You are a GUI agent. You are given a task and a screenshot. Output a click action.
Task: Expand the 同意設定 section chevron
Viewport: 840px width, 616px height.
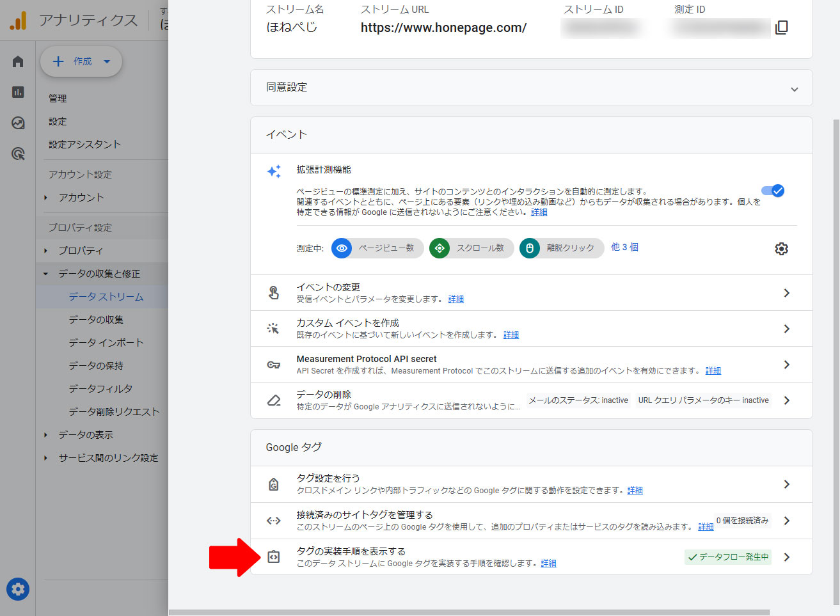(x=795, y=89)
